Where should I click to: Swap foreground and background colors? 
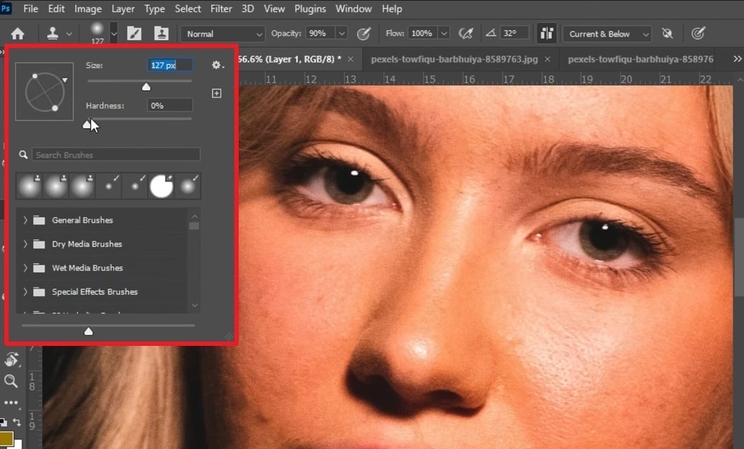[19, 423]
